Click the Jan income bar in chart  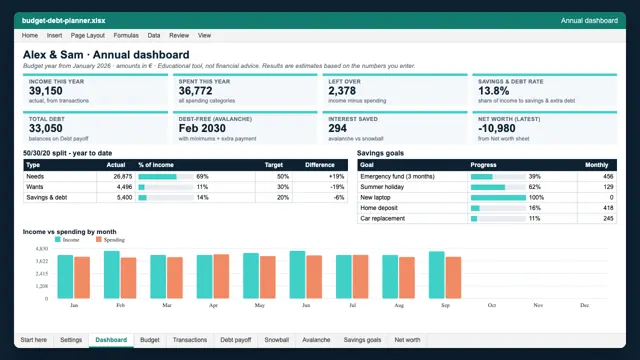[65, 277]
